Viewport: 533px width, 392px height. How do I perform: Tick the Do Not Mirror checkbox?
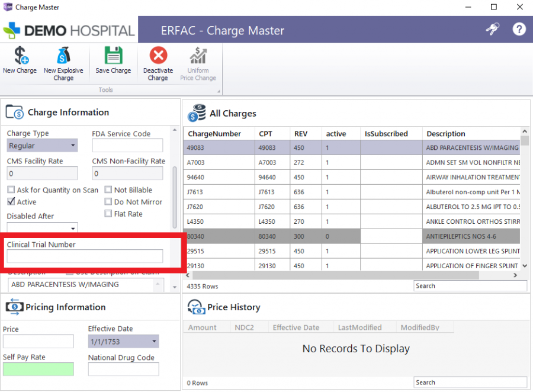108,201
